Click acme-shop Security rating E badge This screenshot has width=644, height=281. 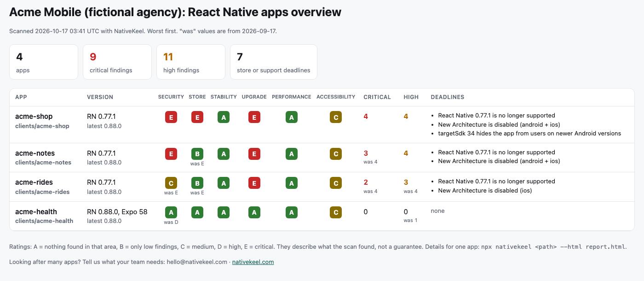pos(171,117)
